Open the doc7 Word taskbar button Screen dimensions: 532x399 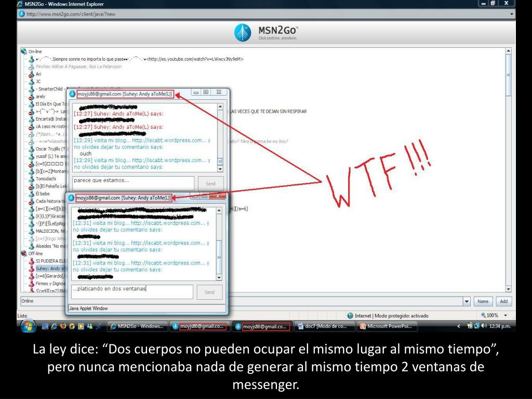click(x=323, y=326)
